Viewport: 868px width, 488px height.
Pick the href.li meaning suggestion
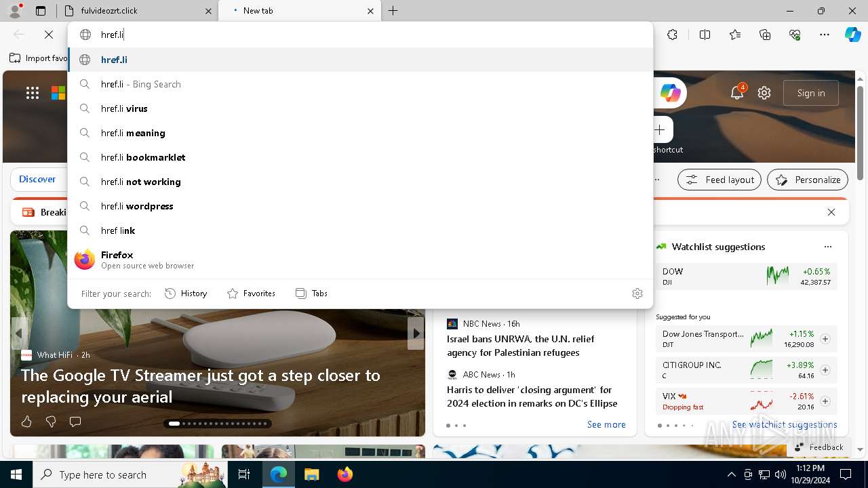pos(360,133)
